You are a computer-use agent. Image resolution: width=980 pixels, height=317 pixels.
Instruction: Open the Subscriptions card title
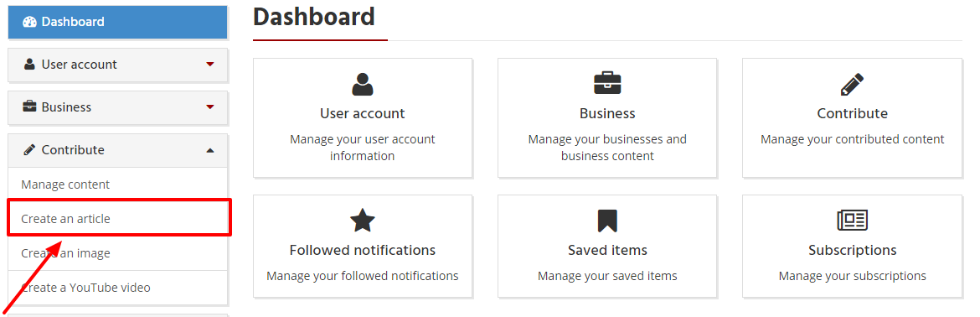[x=852, y=250]
